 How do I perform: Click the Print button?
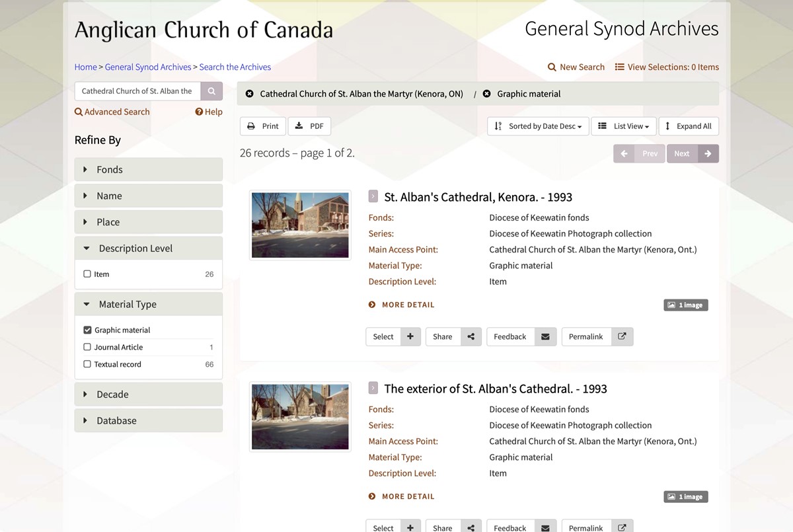pyautogui.click(x=263, y=126)
